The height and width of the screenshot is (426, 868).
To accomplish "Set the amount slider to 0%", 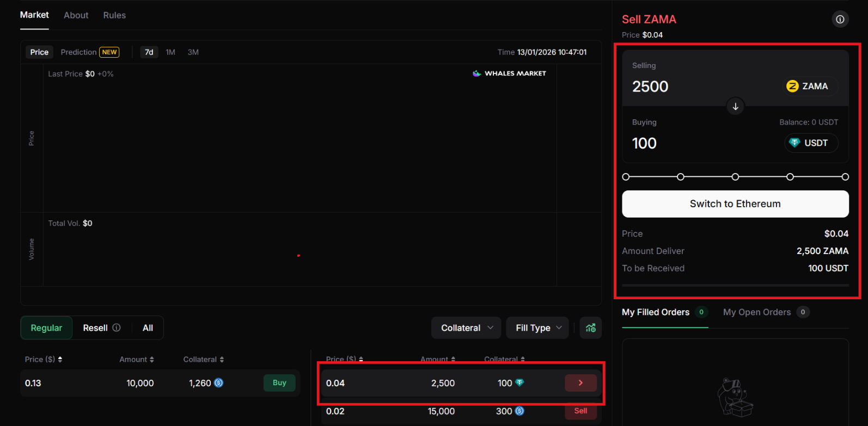I will click(626, 177).
